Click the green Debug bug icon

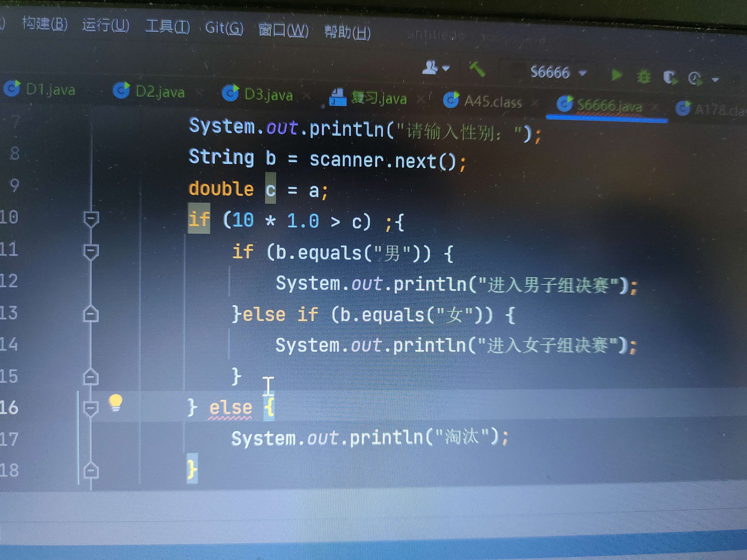644,77
